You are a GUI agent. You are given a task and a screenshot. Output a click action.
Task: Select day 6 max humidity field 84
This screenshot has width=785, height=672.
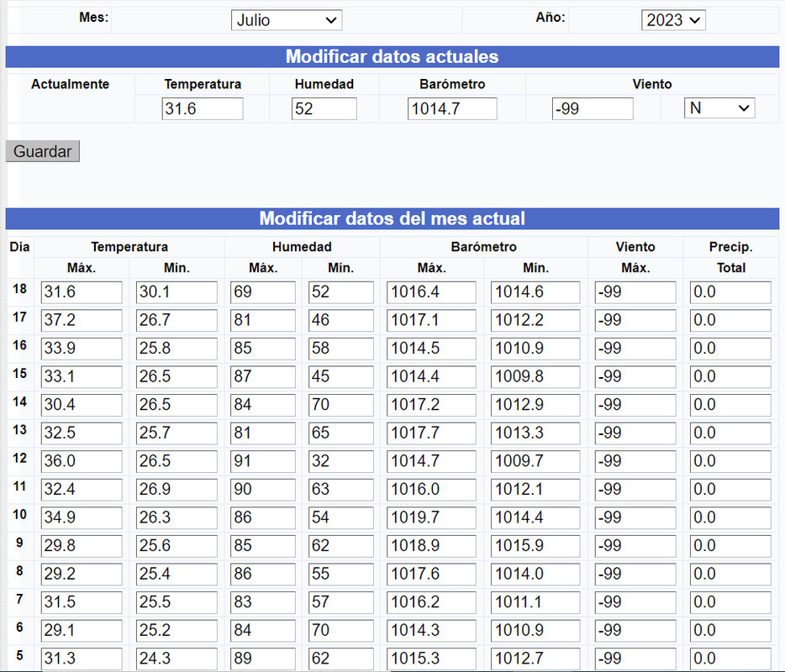tap(263, 631)
